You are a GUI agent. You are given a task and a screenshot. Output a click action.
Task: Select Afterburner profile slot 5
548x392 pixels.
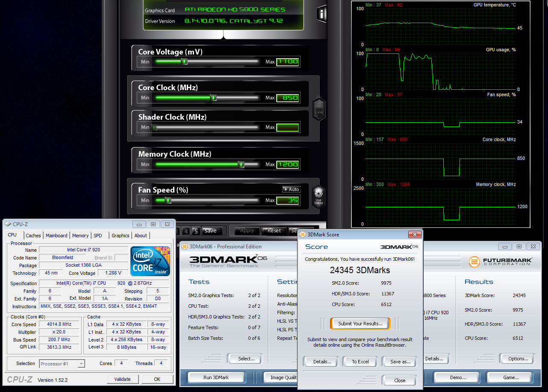tap(196, 231)
